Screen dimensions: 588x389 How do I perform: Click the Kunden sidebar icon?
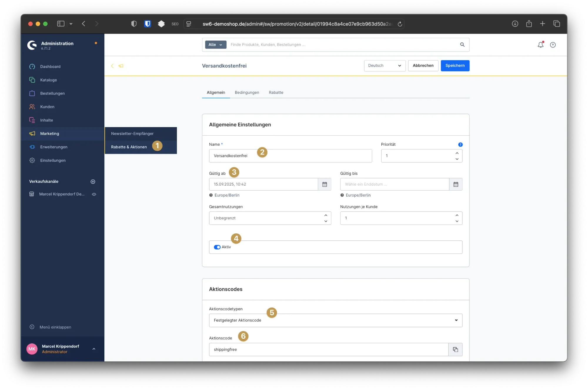pyautogui.click(x=32, y=107)
